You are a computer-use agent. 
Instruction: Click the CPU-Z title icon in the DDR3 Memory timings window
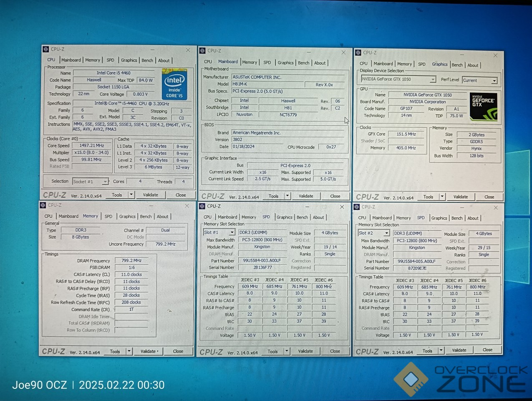pyautogui.click(x=43, y=205)
